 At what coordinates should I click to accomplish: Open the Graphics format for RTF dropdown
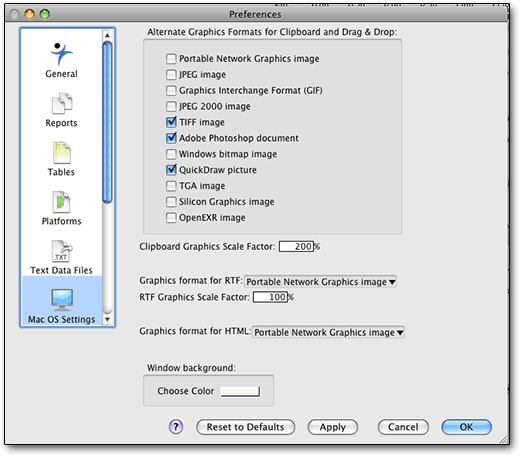tap(320, 282)
